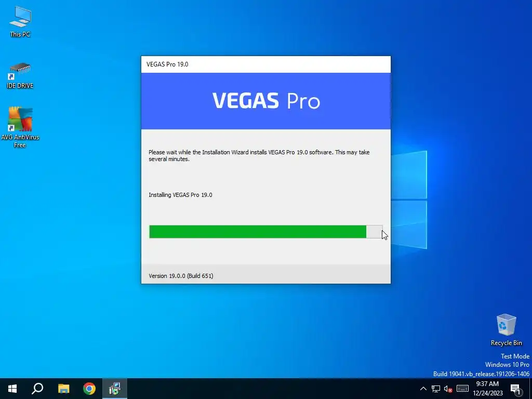Screen dimensions: 532x399
Task: Click 'Version 19.0.0 (Build 651)' footer text
Action: (181, 276)
